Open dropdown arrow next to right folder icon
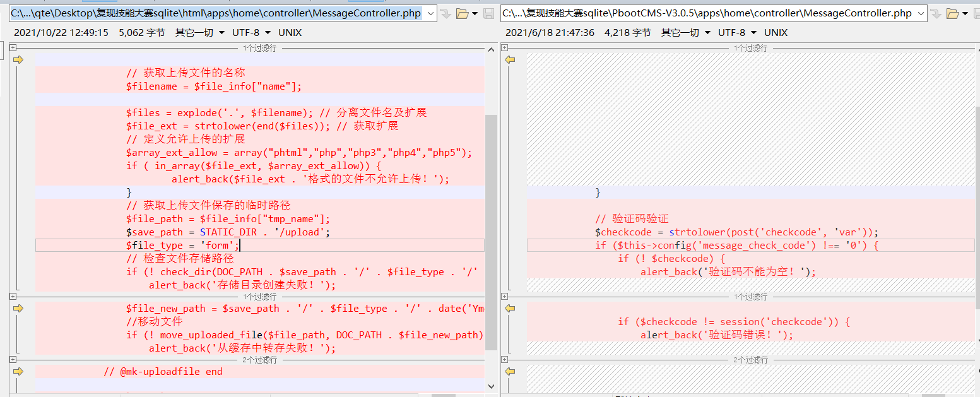The image size is (980, 397). click(965, 14)
